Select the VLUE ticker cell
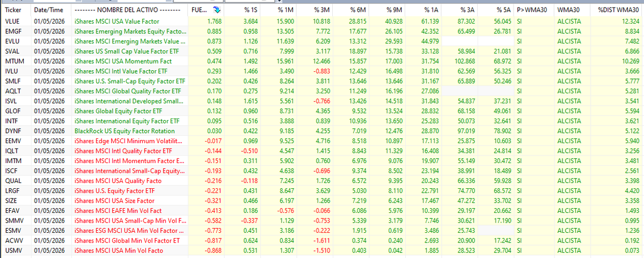Image resolution: width=644 pixels, height=258 pixels. click(16, 21)
